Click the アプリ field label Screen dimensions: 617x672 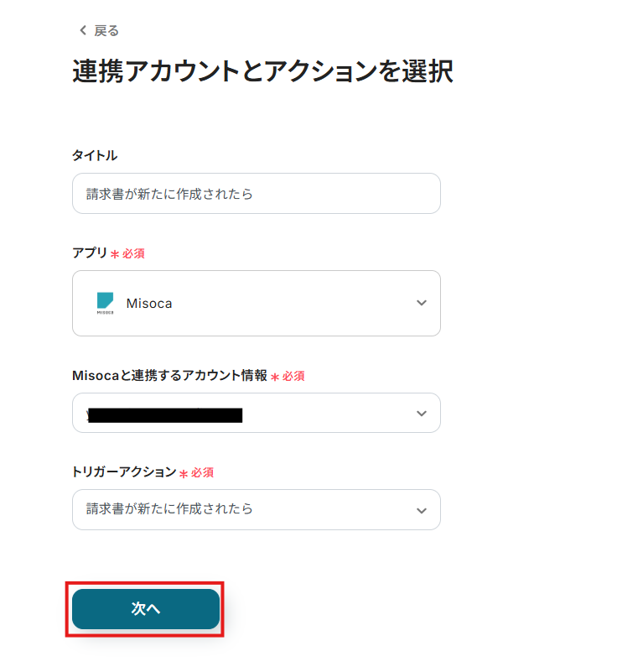click(x=90, y=253)
